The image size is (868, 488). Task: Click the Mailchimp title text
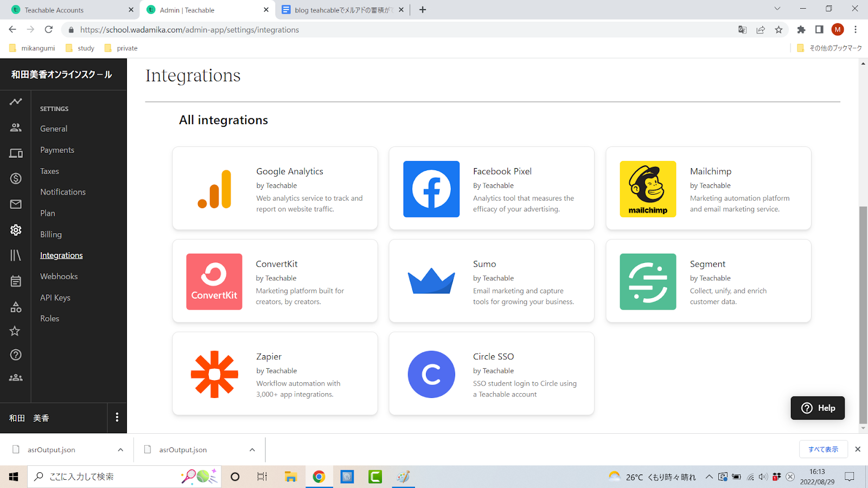[x=711, y=171]
